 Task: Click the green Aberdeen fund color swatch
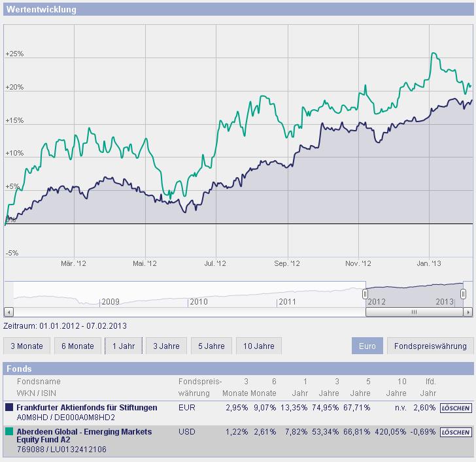click(x=9, y=432)
